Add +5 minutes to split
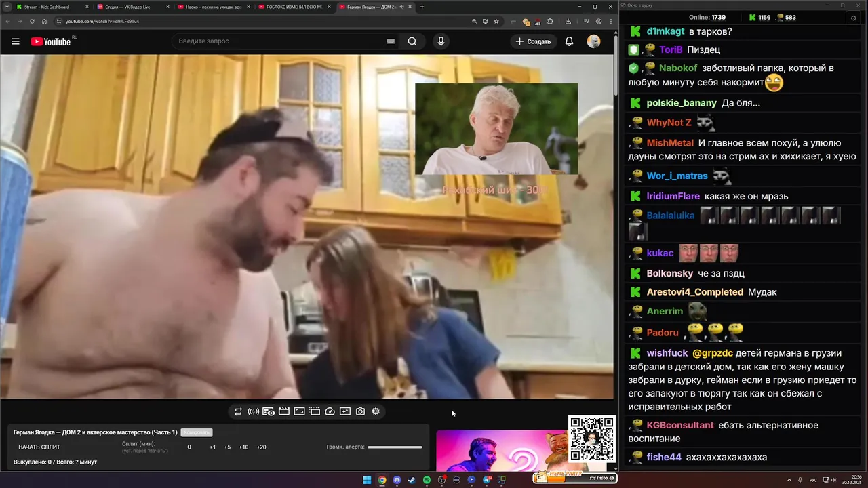 tap(227, 447)
